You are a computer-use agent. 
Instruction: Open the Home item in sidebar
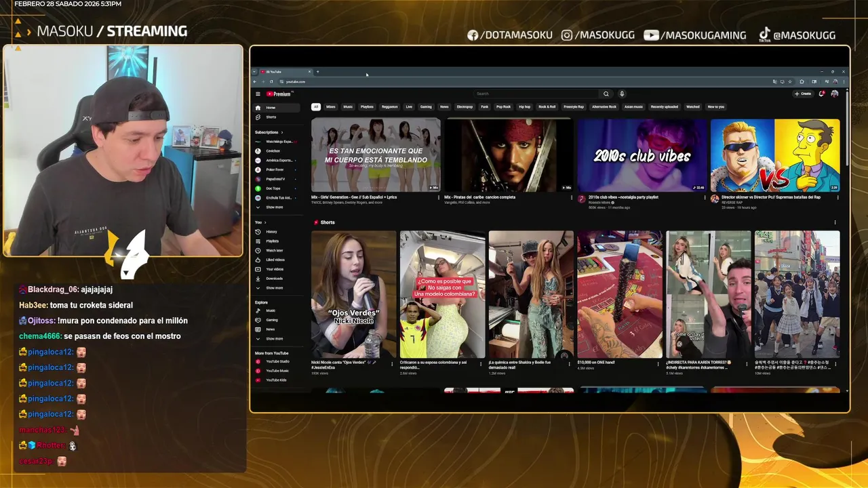coord(277,108)
